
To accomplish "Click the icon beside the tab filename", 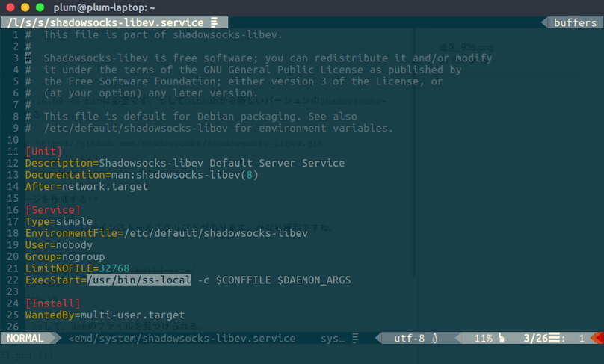I will tap(215, 22).
